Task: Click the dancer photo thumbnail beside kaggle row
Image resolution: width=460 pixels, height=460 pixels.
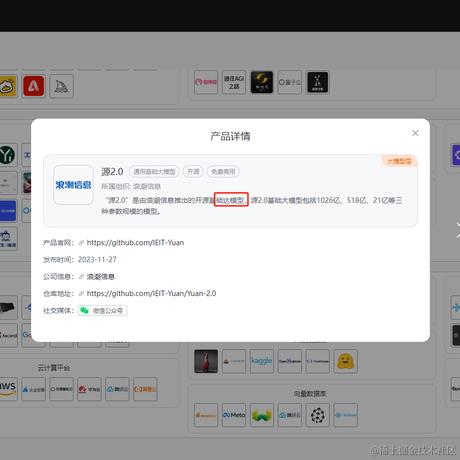Action: coord(206,361)
